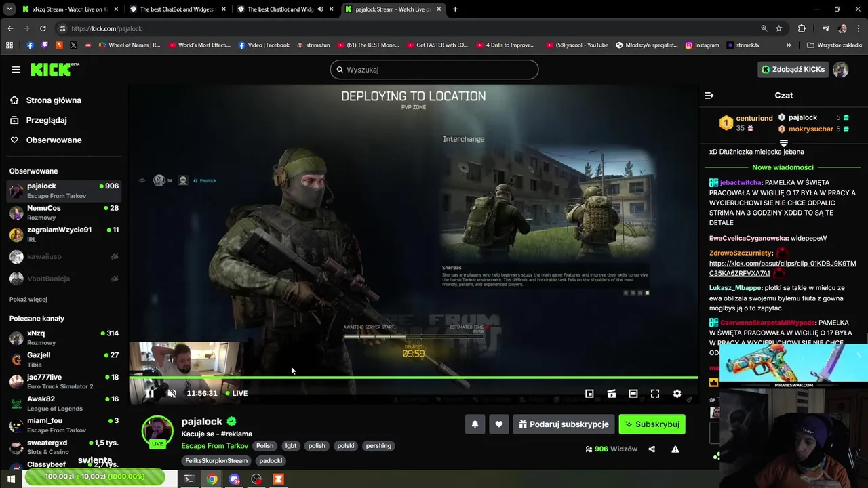Collapse the chat panel arrow icon

(x=709, y=96)
